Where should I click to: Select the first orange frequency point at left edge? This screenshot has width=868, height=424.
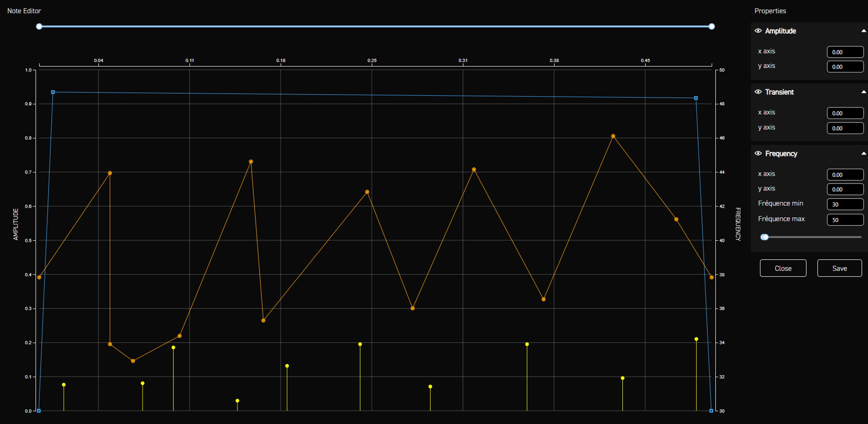pyautogui.click(x=39, y=277)
